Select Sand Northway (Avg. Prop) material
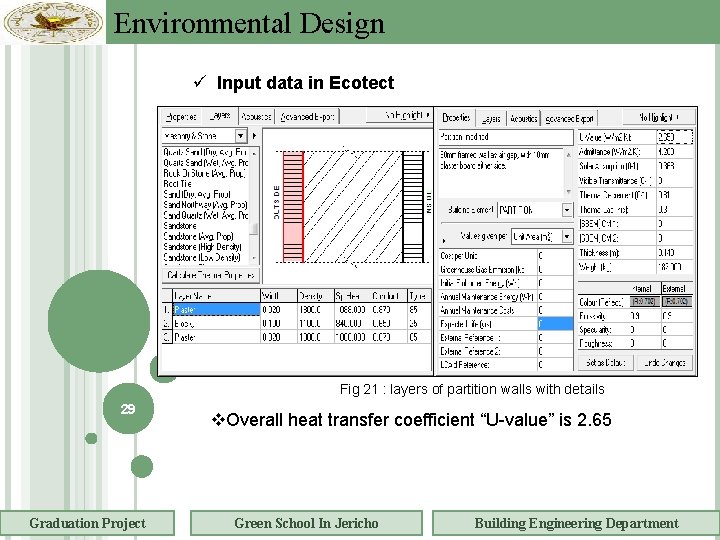Image resolution: width=720 pixels, height=540 pixels. (205, 205)
